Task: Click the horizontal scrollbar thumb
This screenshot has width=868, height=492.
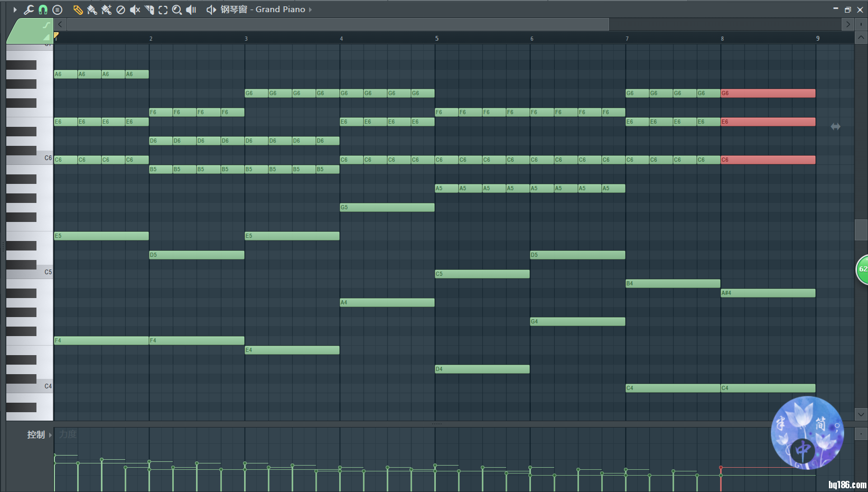Action: click(338, 24)
